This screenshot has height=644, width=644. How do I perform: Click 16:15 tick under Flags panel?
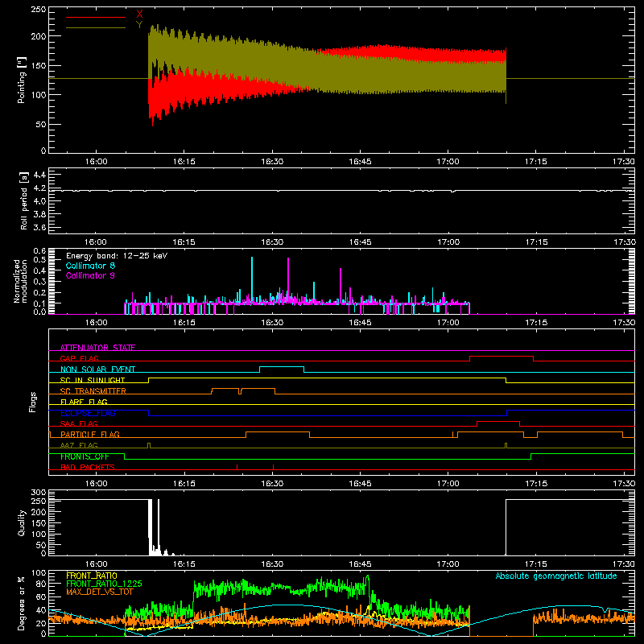(x=184, y=484)
